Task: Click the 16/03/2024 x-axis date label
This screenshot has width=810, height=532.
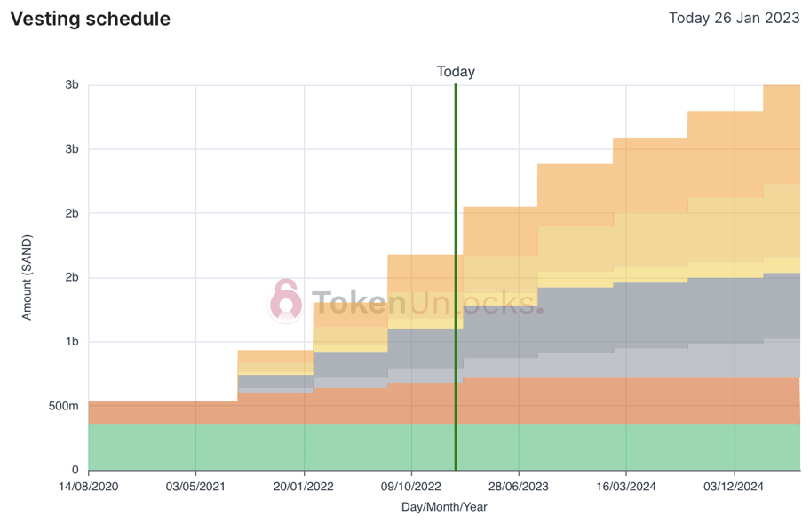Action: click(626, 487)
